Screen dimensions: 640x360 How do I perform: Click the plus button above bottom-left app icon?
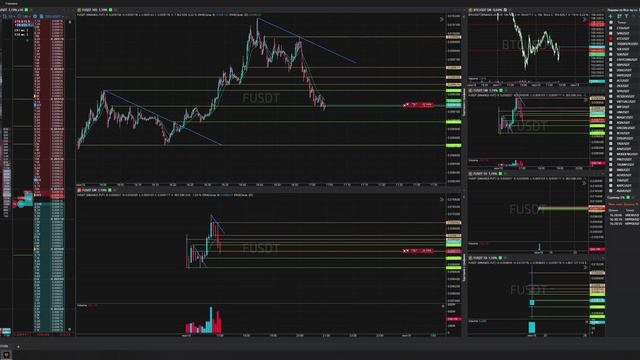point(18,347)
